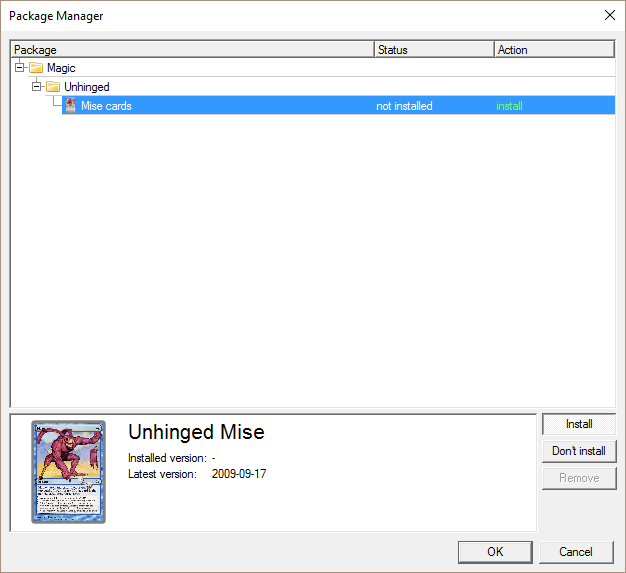Click the 'Installed version:' label

point(167,458)
